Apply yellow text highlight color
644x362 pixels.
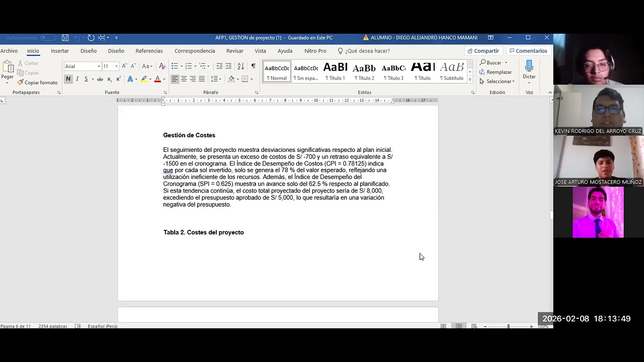pyautogui.click(x=144, y=79)
